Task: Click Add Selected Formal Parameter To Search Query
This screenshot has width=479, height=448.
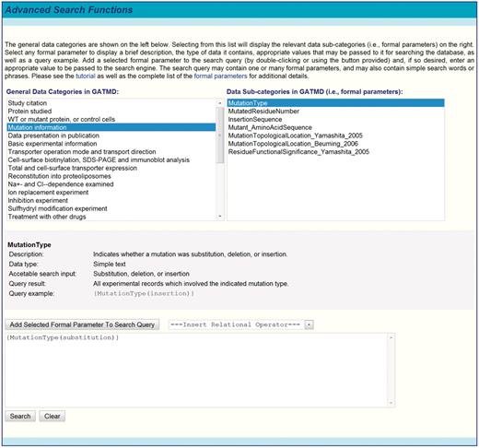Action: pyautogui.click(x=82, y=324)
